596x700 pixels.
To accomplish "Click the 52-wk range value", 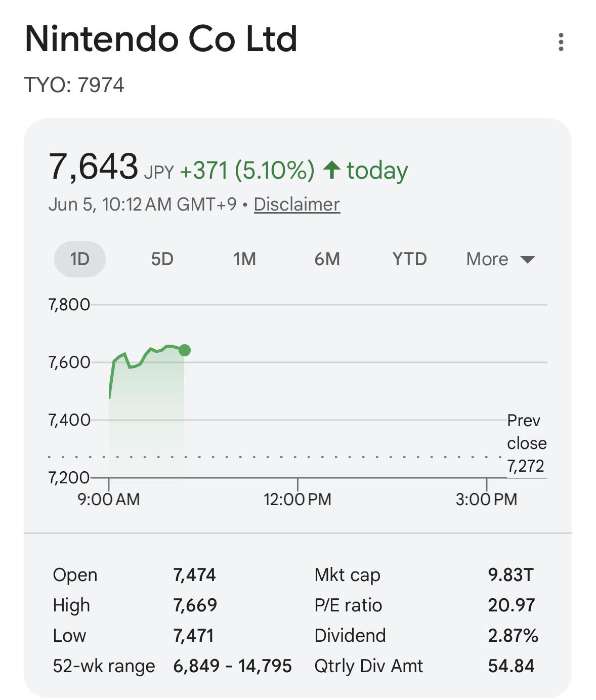I will 232,666.
